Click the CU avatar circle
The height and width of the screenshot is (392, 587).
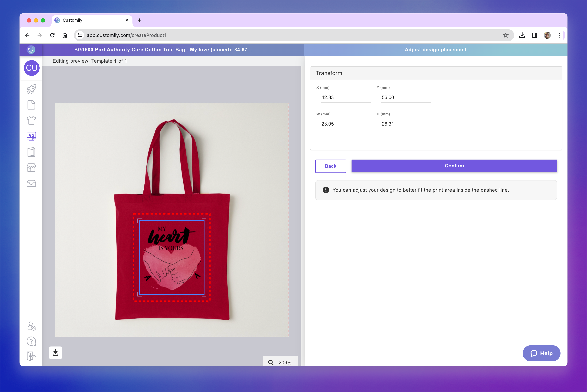pos(32,68)
